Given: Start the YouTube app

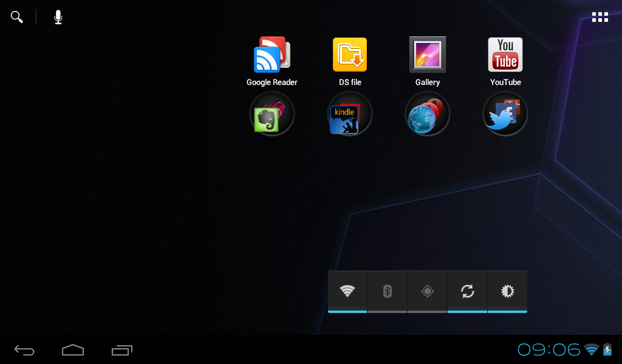Looking at the screenshot, I should click(x=505, y=55).
